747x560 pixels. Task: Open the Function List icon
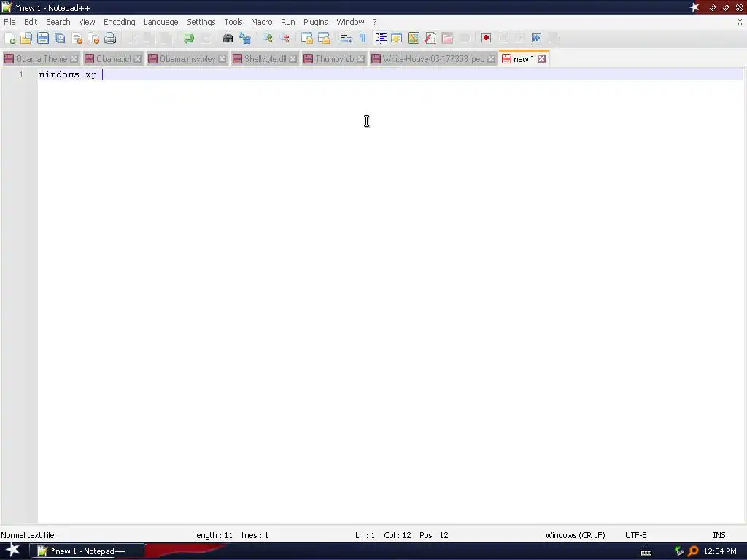coord(430,38)
